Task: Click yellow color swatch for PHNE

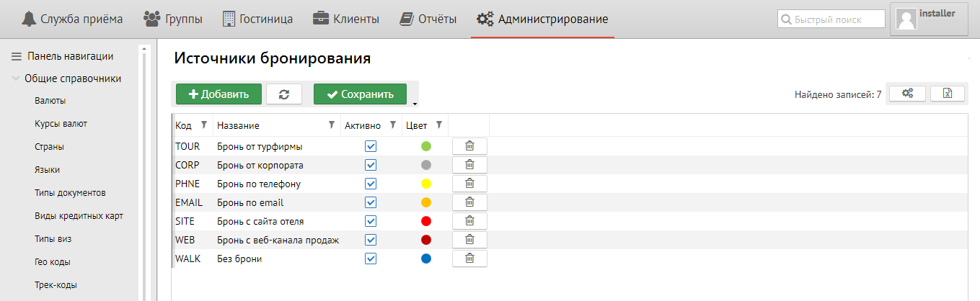Action: (426, 184)
